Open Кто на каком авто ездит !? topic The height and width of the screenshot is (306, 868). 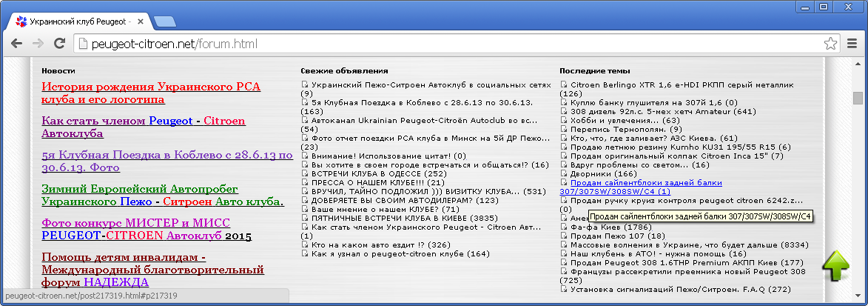[x=381, y=245]
